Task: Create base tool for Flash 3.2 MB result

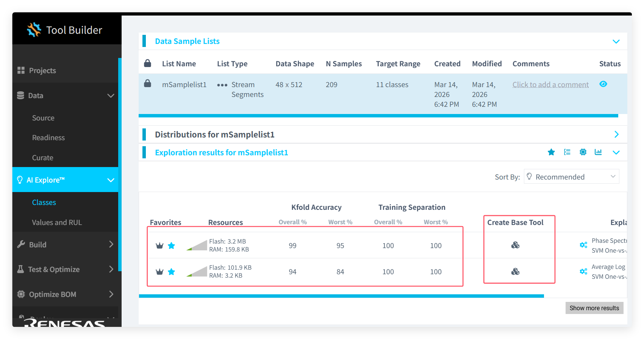Action: pos(515,245)
